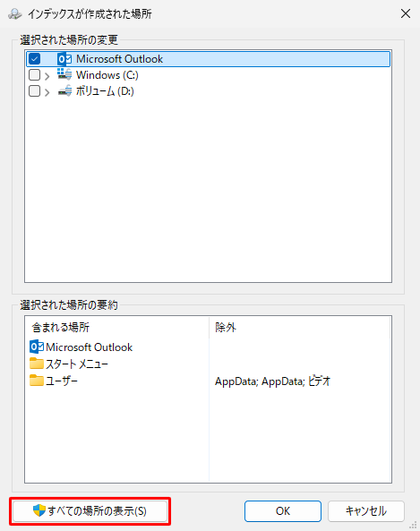Click the すべての場所の表示(S) button
Image resolution: width=420 pixels, height=531 pixels.
point(90,511)
